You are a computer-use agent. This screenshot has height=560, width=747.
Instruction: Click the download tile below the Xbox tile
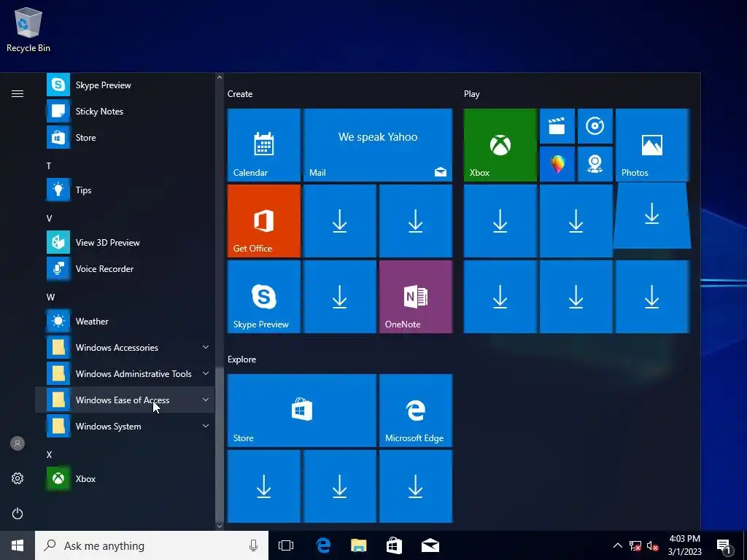pos(500,221)
